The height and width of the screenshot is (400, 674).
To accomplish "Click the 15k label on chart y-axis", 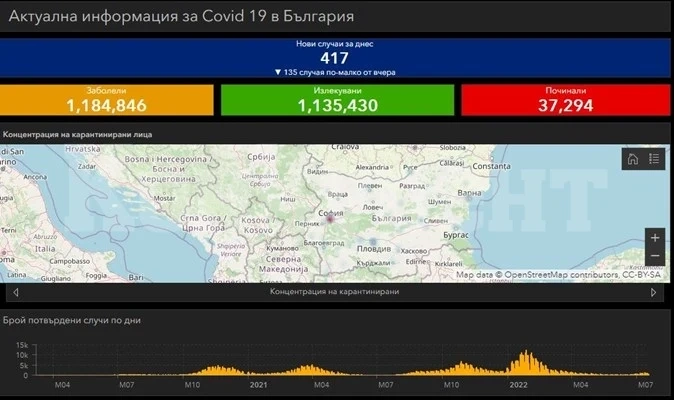I will tap(22, 345).
